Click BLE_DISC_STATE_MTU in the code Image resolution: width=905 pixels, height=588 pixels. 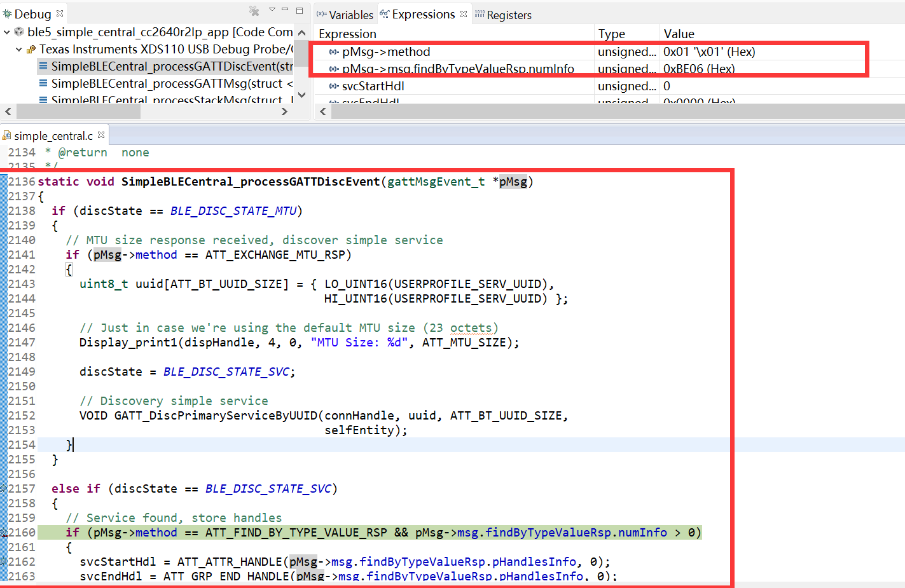tap(233, 210)
